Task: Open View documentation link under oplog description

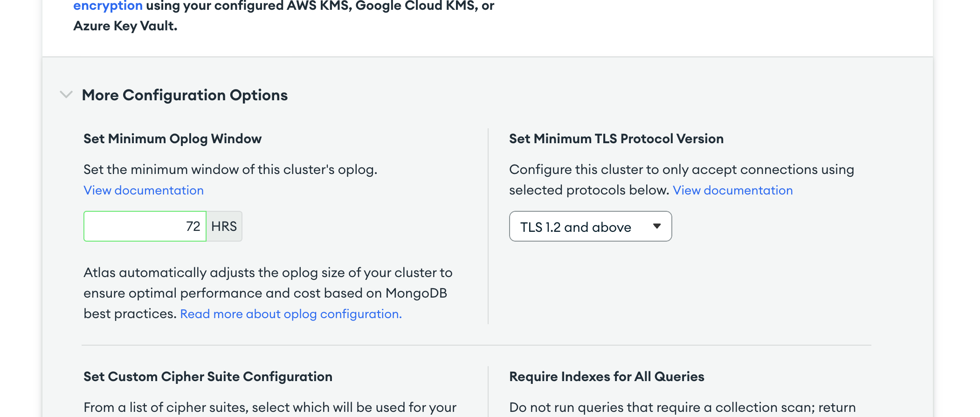Action: tap(144, 190)
